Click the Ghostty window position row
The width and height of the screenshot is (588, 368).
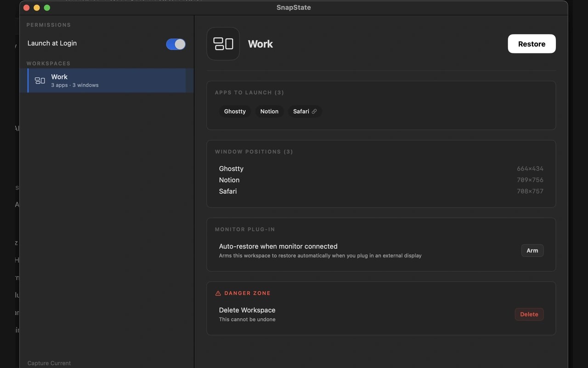tap(381, 169)
